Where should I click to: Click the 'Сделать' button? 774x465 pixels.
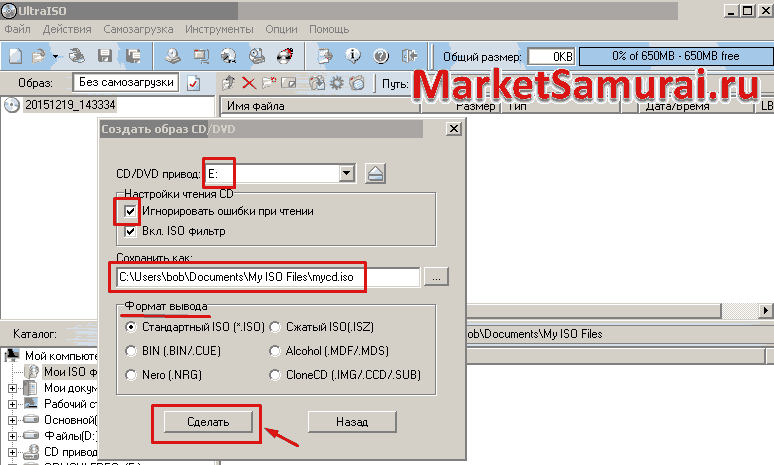coord(208,422)
